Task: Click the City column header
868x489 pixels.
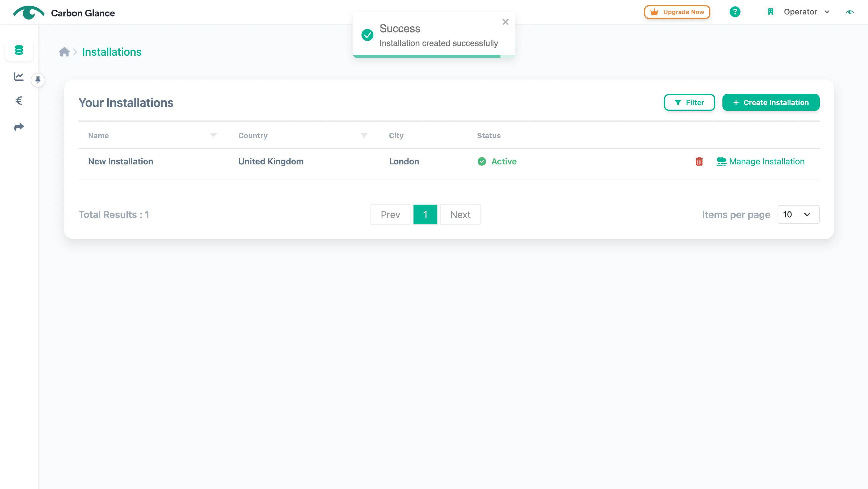Action: pos(396,135)
